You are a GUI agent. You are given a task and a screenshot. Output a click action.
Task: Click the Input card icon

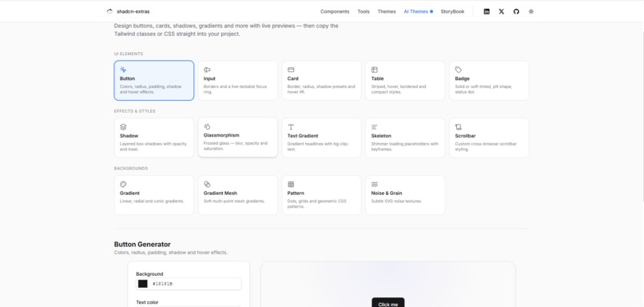click(207, 70)
